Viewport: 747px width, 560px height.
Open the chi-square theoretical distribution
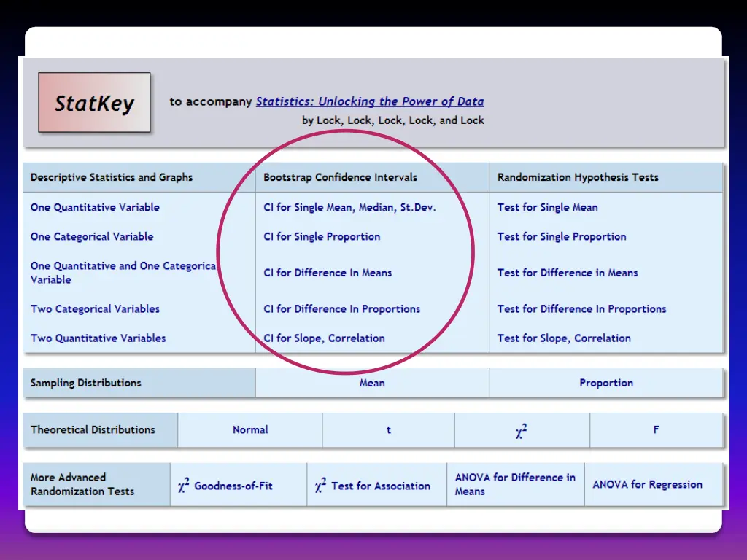(x=522, y=430)
